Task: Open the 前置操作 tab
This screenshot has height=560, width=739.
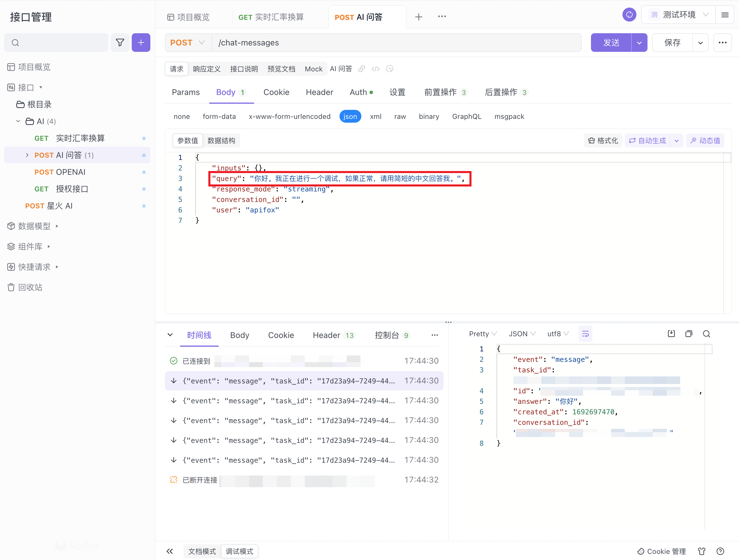Action: pyautogui.click(x=440, y=92)
